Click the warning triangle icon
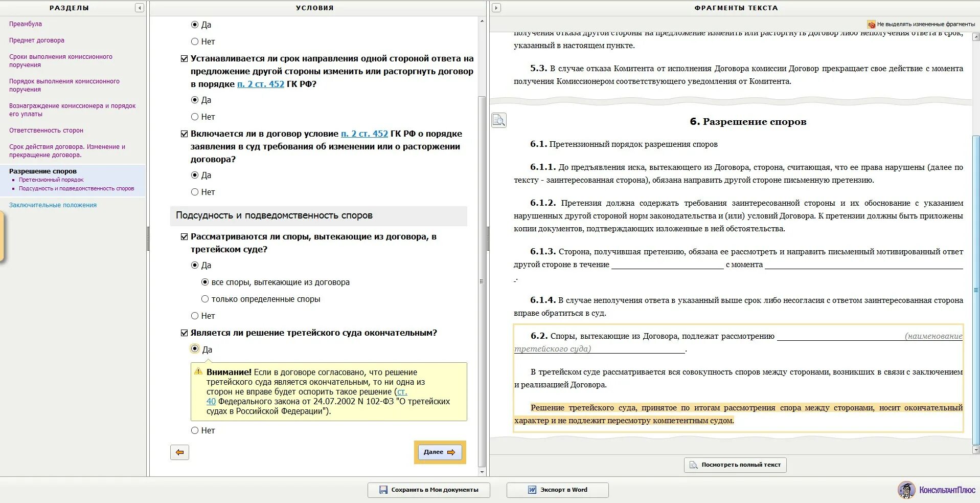 click(x=198, y=371)
